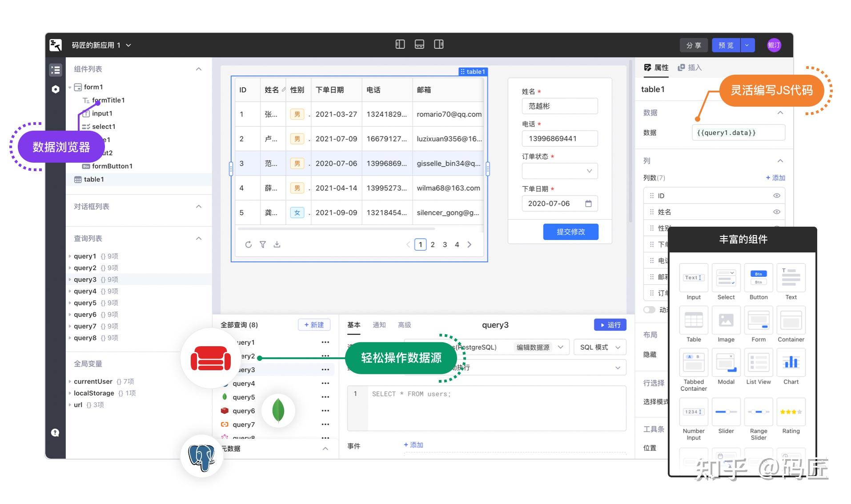Collapse the 组件列表 section
The image size is (851, 504).
[x=199, y=69]
